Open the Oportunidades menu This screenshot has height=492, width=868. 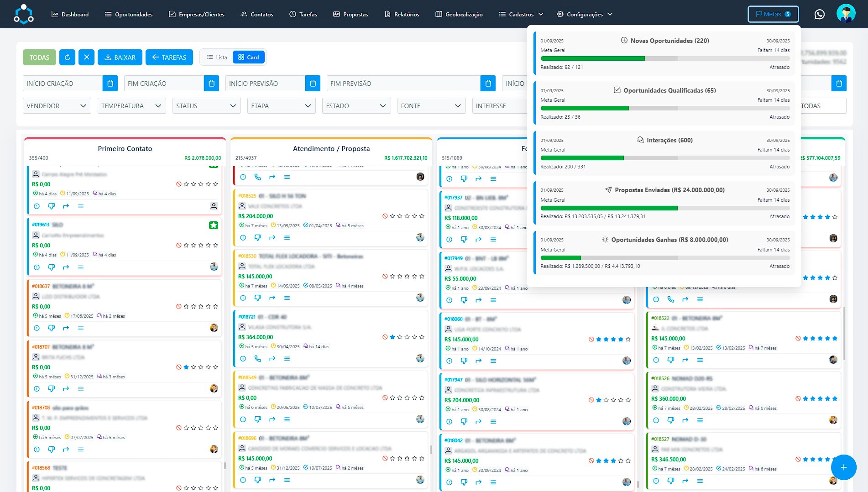pos(129,15)
